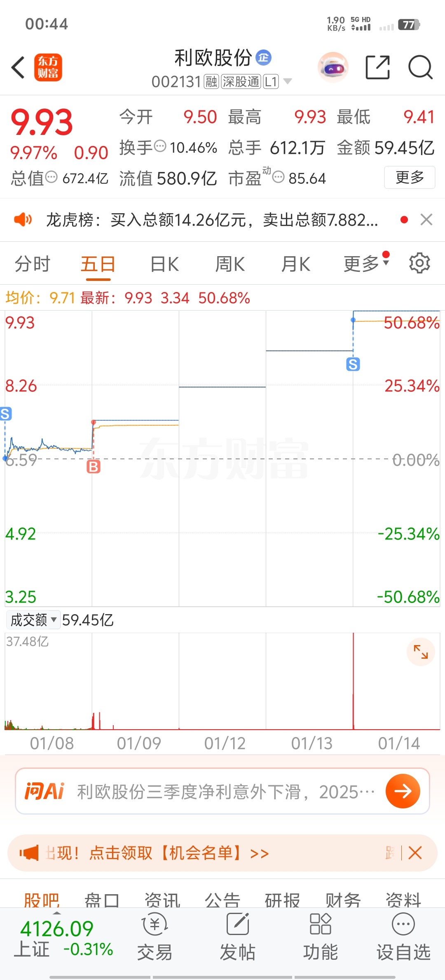Tap the 发帖 post icon
Image resolution: width=445 pixels, height=980 pixels.
click(238, 937)
